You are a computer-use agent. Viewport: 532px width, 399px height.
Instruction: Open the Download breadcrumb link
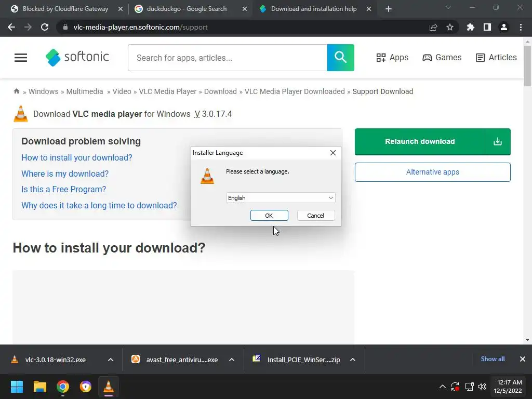[220, 91]
